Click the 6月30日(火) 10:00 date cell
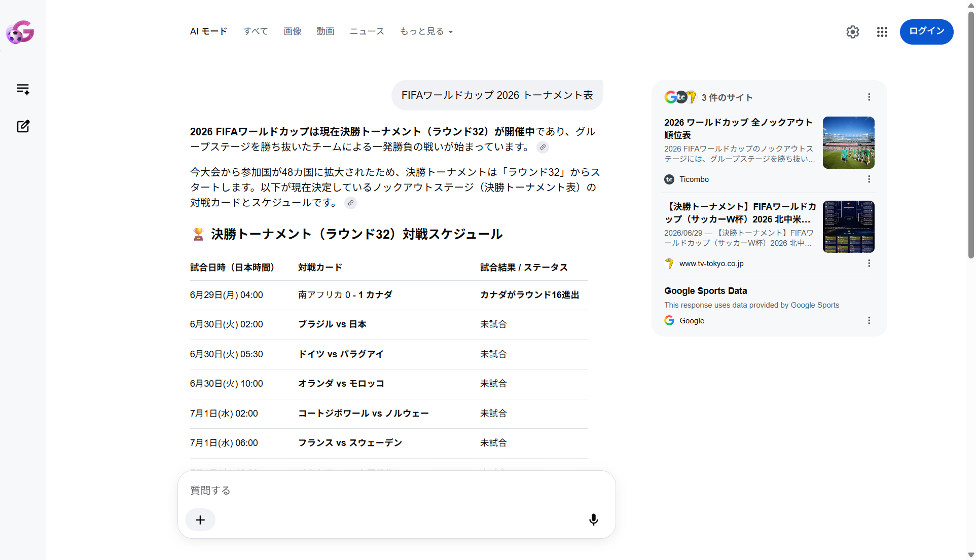 coord(227,384)
